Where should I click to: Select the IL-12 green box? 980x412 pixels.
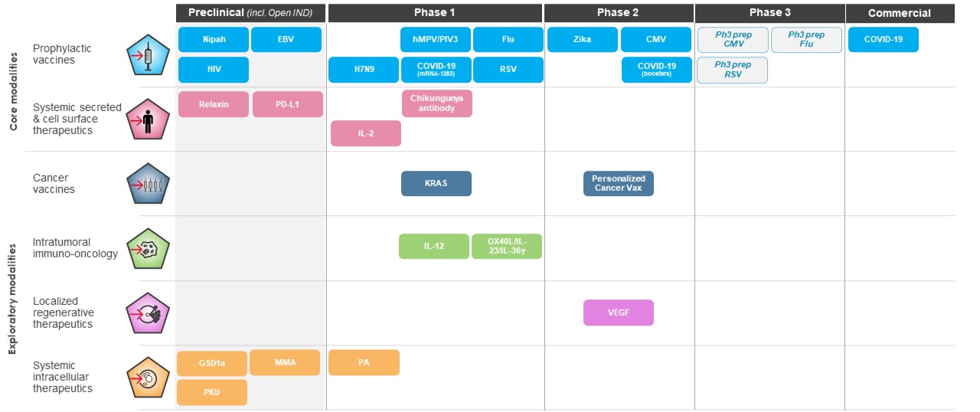[x=434, y=247]
